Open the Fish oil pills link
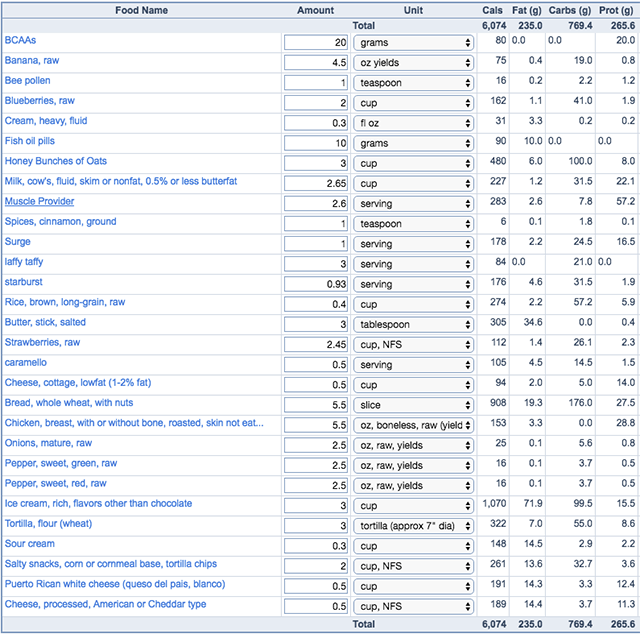This screenshot has height=634, width=640. pyautogui.click(x=29, y=141)
